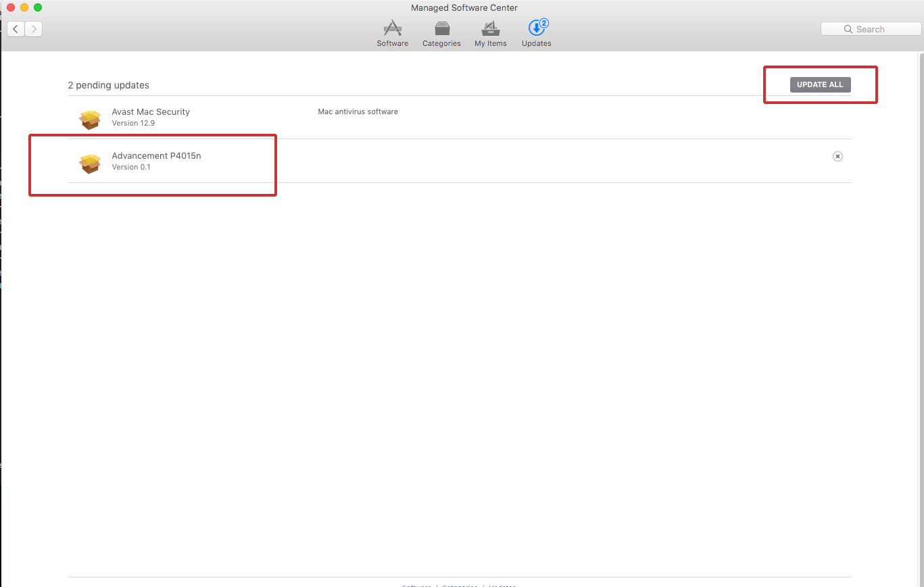Click the UPDATE ALL button
Viewport: 924px width, 587px height.
820,84
